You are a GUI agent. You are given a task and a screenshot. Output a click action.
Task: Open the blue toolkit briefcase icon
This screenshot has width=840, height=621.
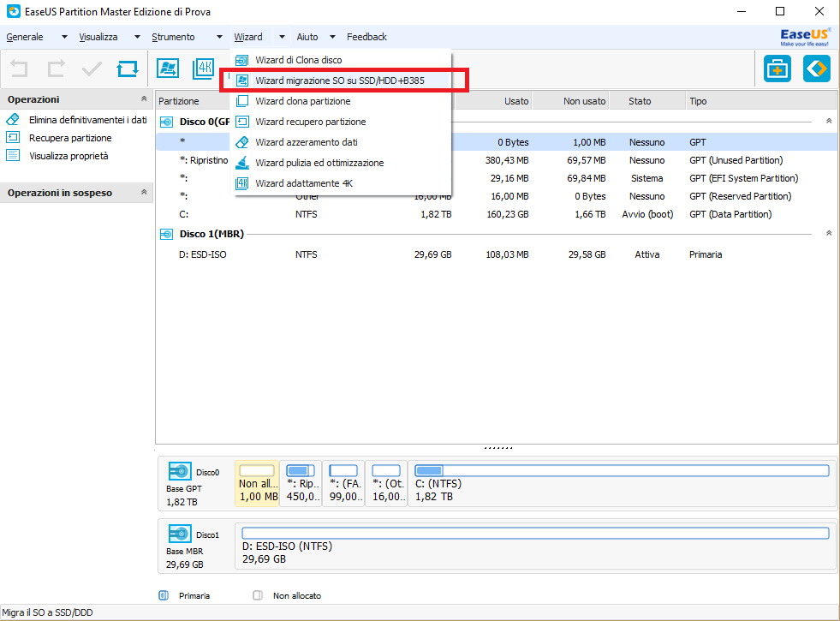point(777,69)
